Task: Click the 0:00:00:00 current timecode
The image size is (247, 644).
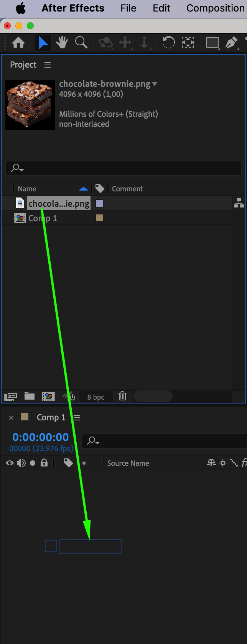Action: click(x=41, y=437)
